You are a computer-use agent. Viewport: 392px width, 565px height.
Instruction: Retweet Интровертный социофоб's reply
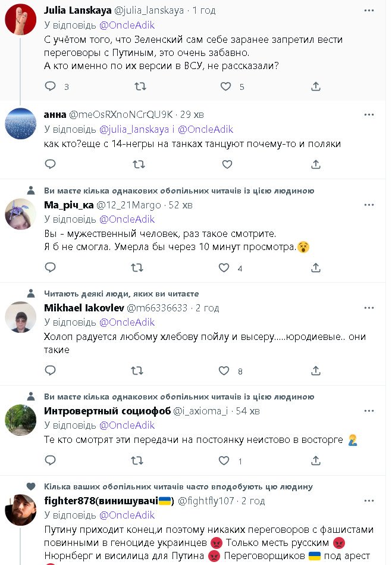137,461
